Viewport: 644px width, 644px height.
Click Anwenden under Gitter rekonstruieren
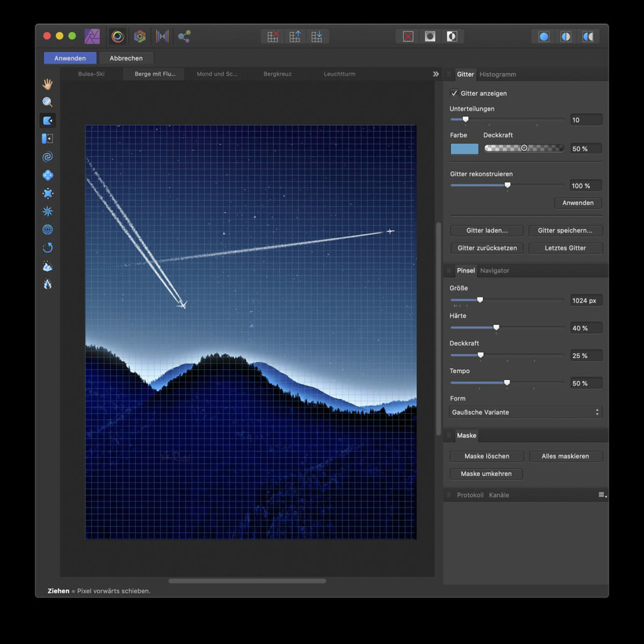point(578,203)
